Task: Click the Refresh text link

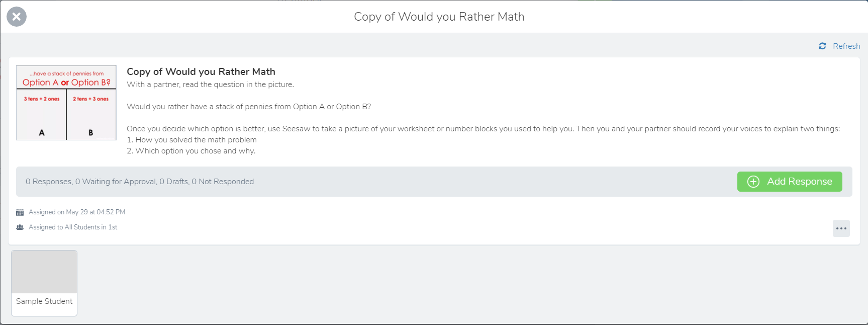Action: click(846, 46)
